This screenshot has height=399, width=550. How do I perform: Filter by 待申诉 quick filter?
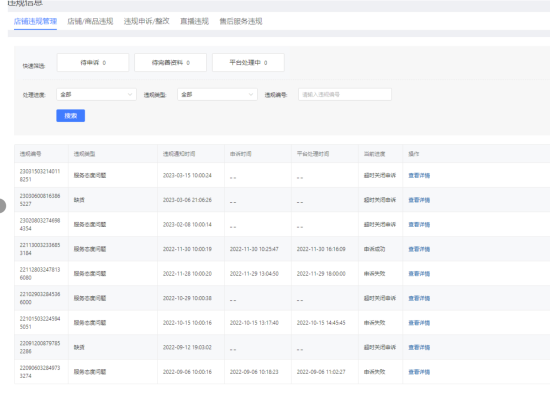click(x=93, y=63)
